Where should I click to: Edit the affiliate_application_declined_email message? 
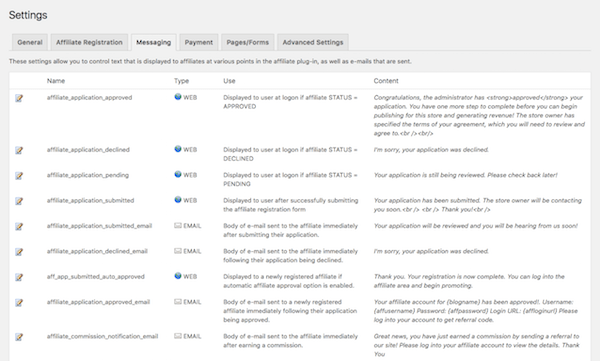tap(19, 252)
